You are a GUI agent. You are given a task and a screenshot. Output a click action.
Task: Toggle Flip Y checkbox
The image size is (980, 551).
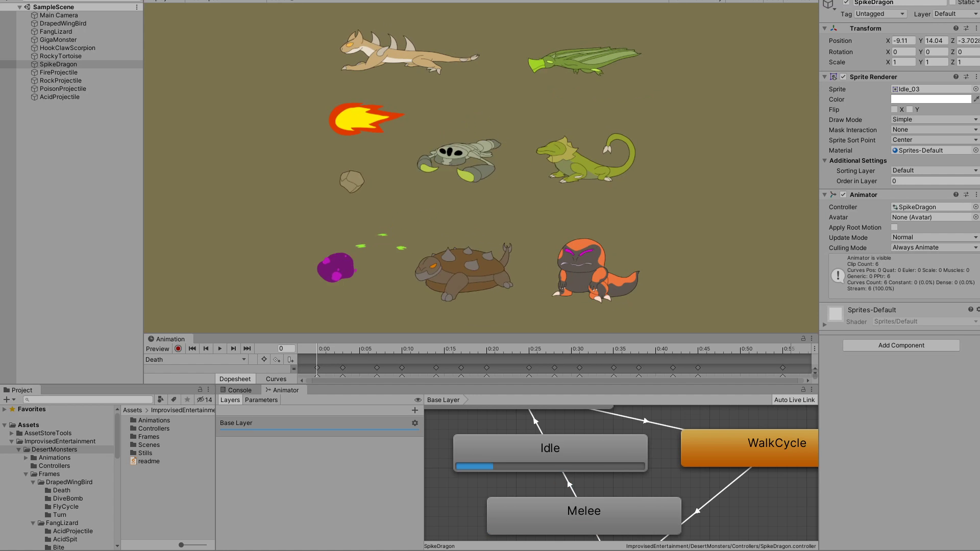(x=910, y=110)
